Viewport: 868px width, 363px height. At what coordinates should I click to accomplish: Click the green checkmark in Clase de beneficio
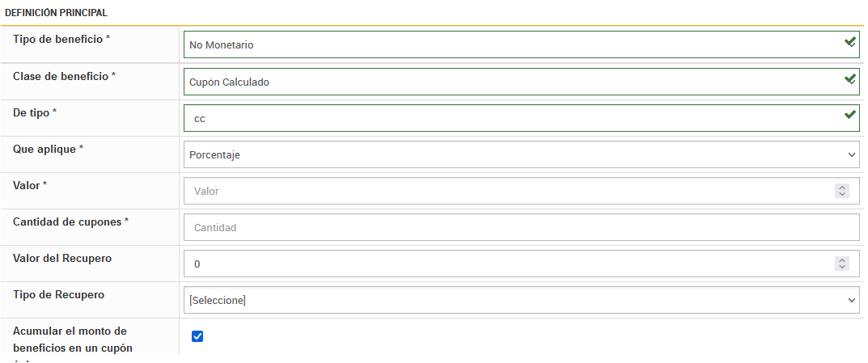(849, 79)
